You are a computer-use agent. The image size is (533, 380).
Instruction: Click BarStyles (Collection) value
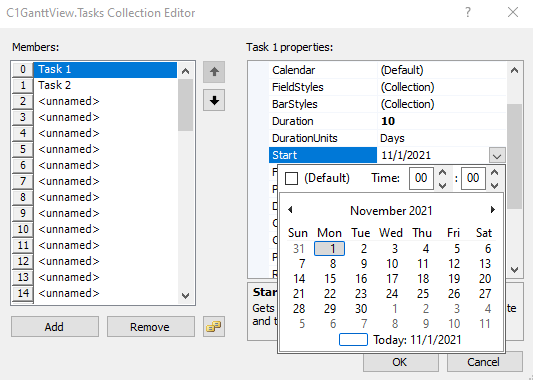[407, 104]
